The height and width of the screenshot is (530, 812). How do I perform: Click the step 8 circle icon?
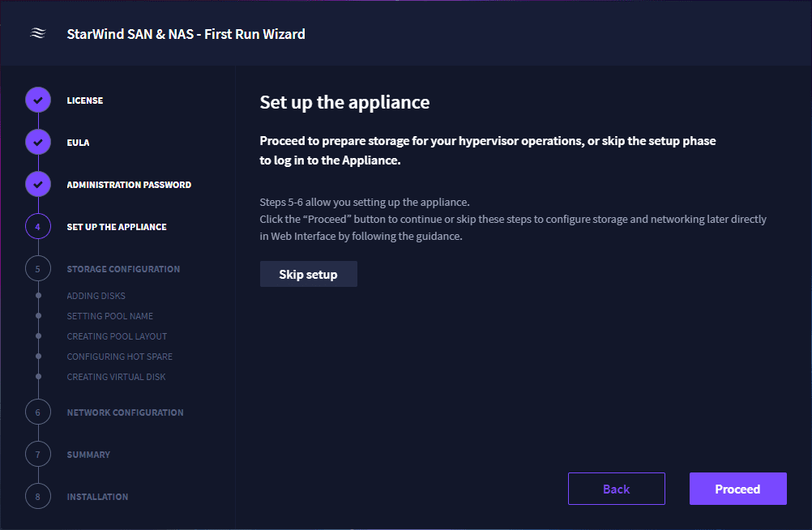click(x=38, y=497)
